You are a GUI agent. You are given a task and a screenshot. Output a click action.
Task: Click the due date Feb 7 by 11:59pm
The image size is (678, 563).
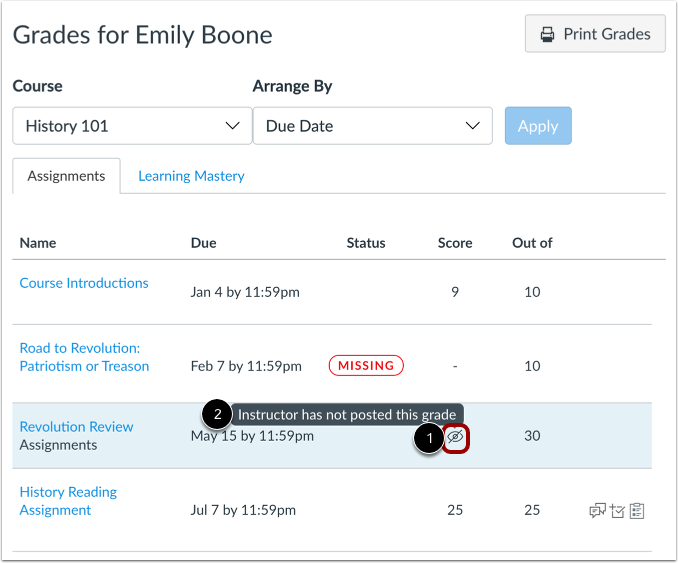pos(246,366)
